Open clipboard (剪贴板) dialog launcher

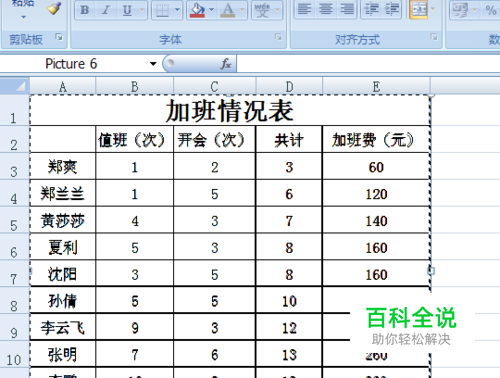click(59, 37)
